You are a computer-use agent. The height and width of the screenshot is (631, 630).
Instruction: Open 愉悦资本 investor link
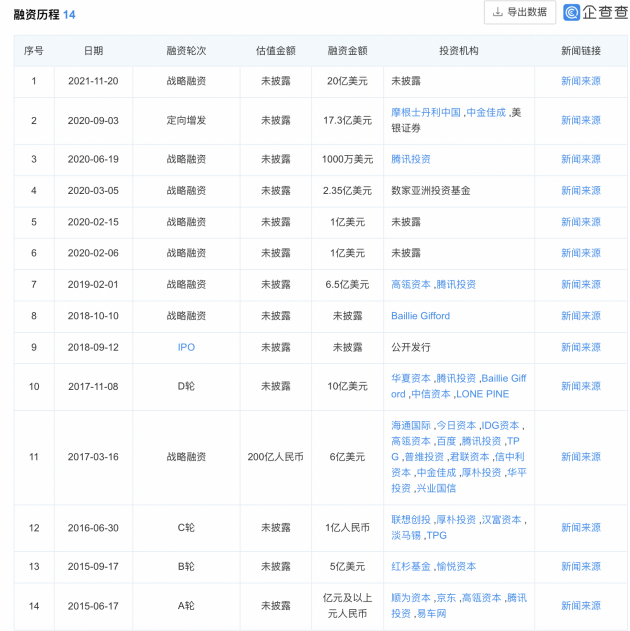pos(456,567)
